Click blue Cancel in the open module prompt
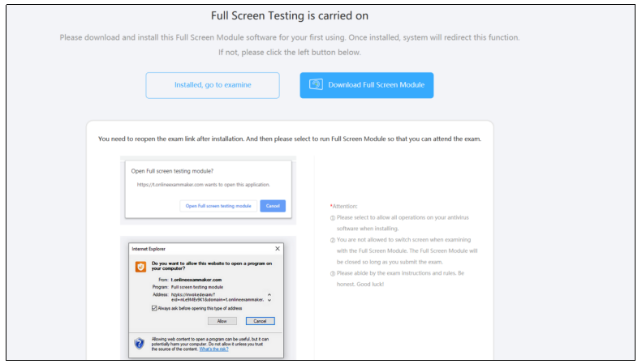 click(x=273, y=206)
